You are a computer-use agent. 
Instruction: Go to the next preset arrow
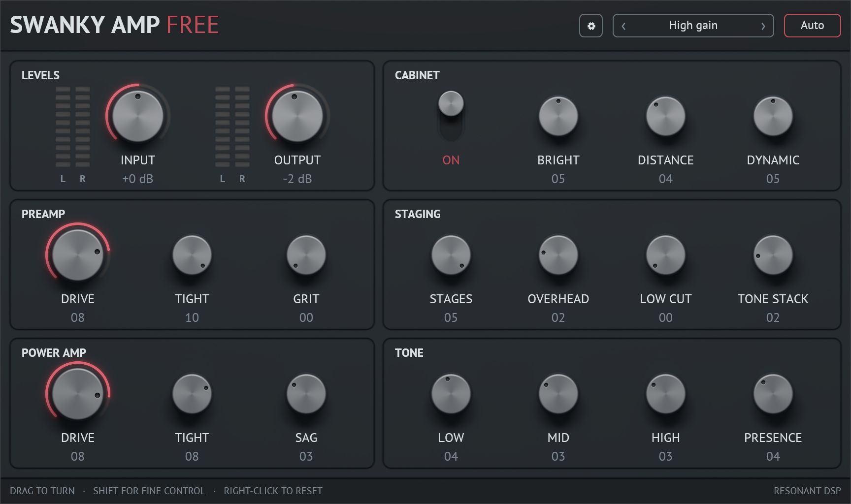[763, 26]
